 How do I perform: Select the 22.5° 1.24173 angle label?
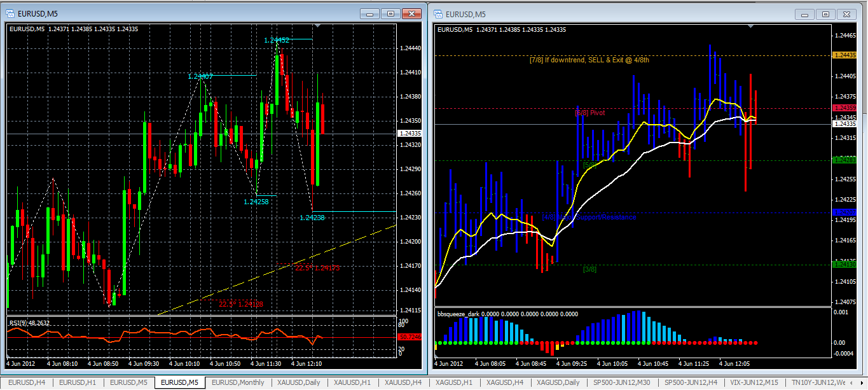317,268
